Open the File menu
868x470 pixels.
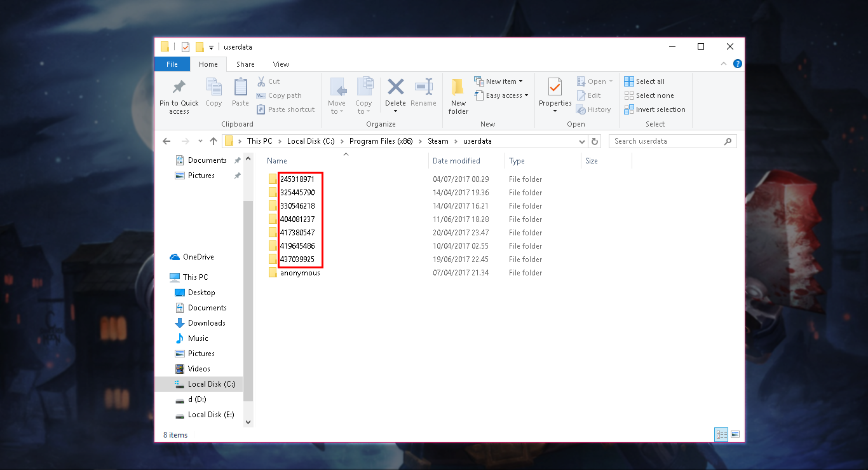[172, 64]
